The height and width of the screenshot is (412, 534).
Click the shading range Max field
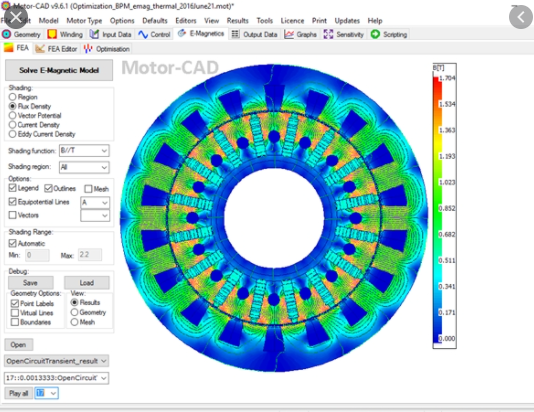(x=90, y=255)
